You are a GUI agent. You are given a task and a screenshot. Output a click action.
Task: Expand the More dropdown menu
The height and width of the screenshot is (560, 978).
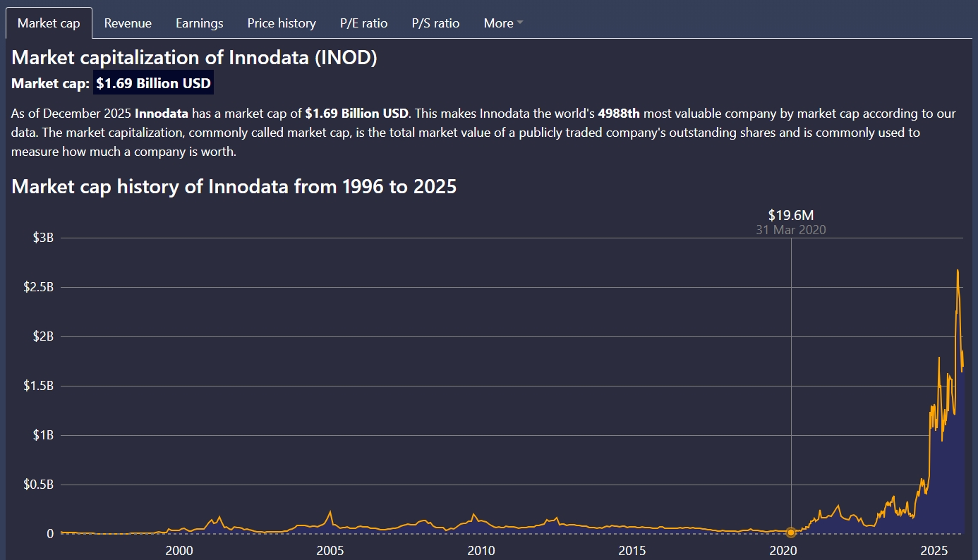(503, 23)
